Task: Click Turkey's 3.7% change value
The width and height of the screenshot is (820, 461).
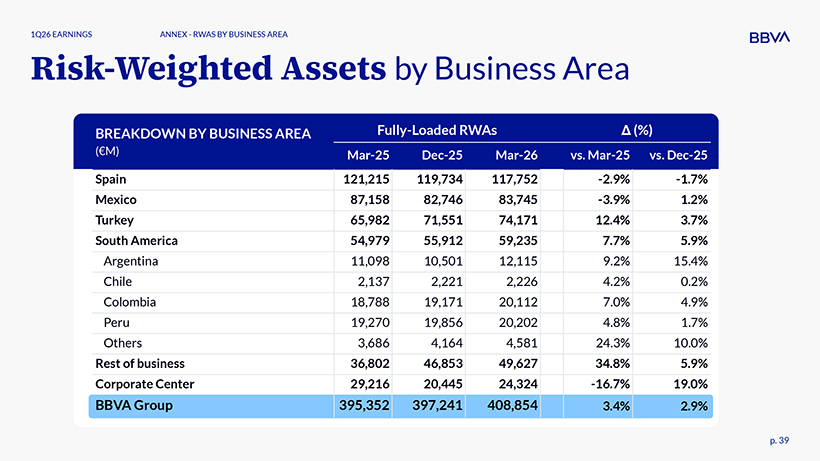Action: coord(694,220)
